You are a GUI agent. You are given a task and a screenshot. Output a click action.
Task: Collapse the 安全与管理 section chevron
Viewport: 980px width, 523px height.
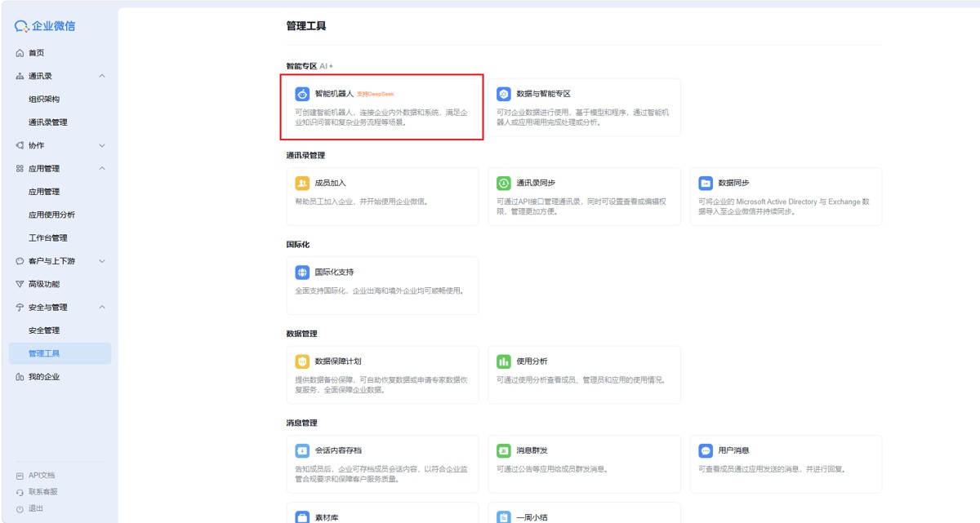click(102, 308)
